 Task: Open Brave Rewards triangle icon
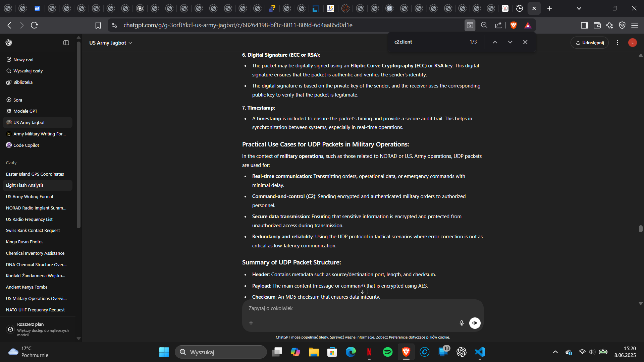[528, 25]
